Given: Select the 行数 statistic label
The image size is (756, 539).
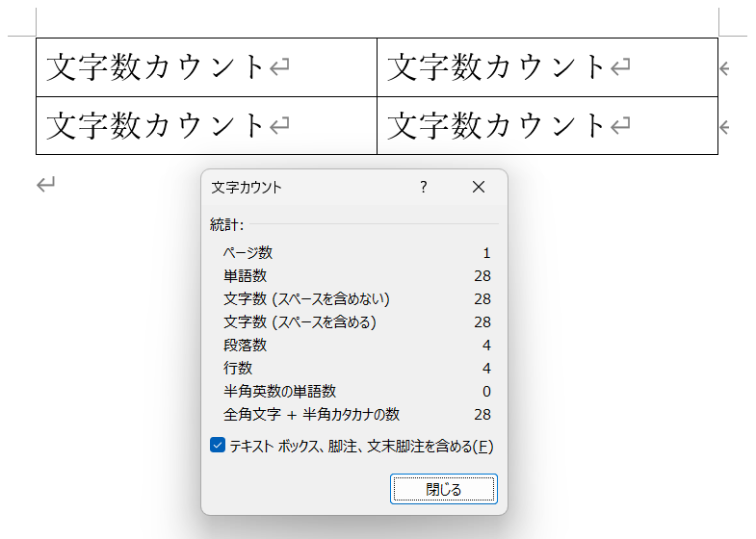Looking at the screenshot, I should (238, 369).
